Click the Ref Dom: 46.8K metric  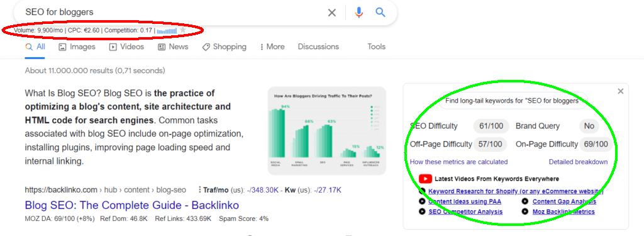(124, 219)
